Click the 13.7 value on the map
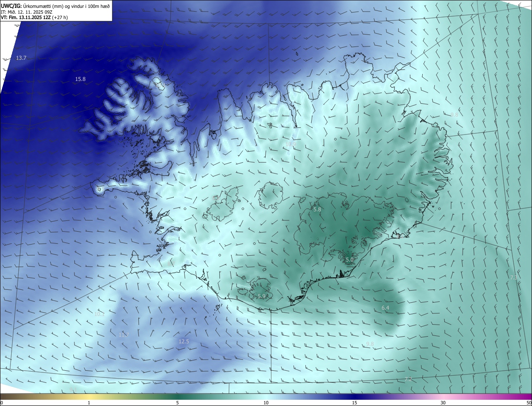The height and width of the screenshot is (406, 532). [x=21, y=58]
